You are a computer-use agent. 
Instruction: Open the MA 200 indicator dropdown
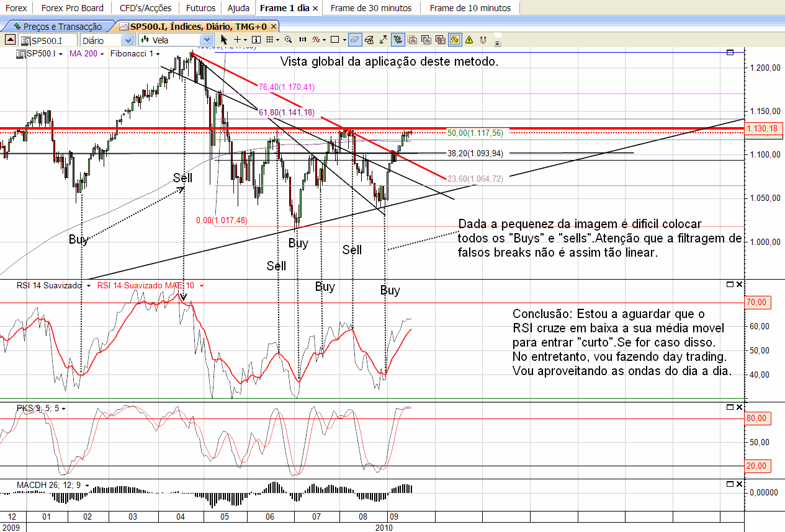coord(103,54)
